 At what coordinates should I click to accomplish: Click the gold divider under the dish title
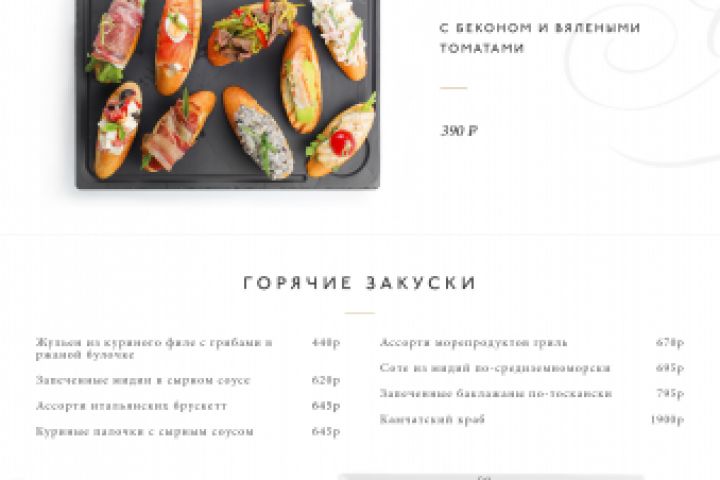[454, 88]
